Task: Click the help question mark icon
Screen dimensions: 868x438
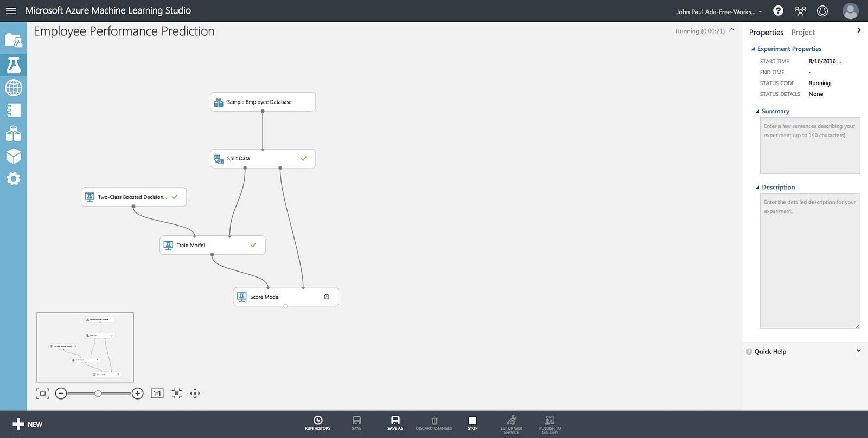Action: (778, 10)
